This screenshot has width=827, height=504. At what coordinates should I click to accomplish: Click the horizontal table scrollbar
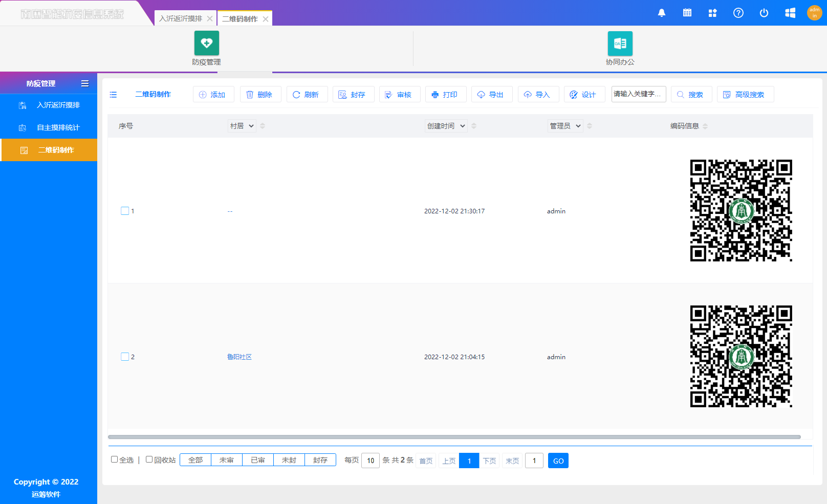454,437
